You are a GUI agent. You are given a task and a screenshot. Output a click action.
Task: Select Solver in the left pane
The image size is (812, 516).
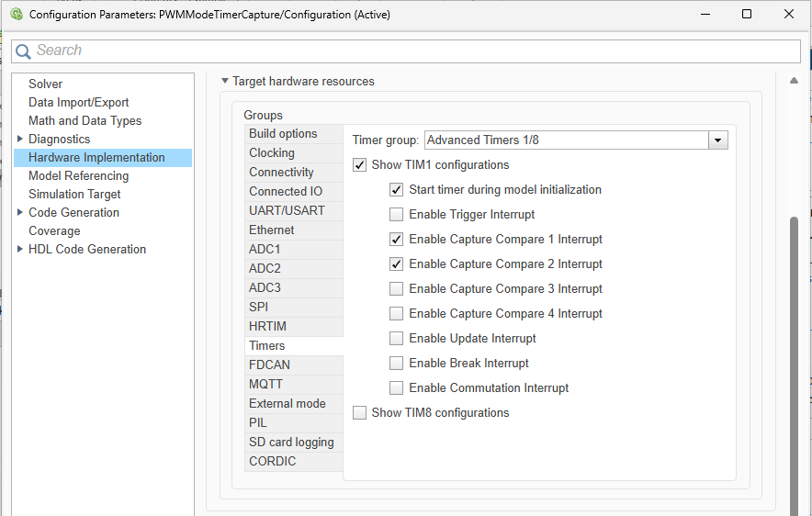click(45, 84)
